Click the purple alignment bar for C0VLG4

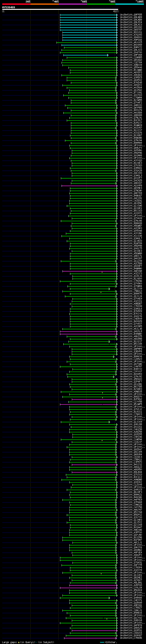[89, 588]
